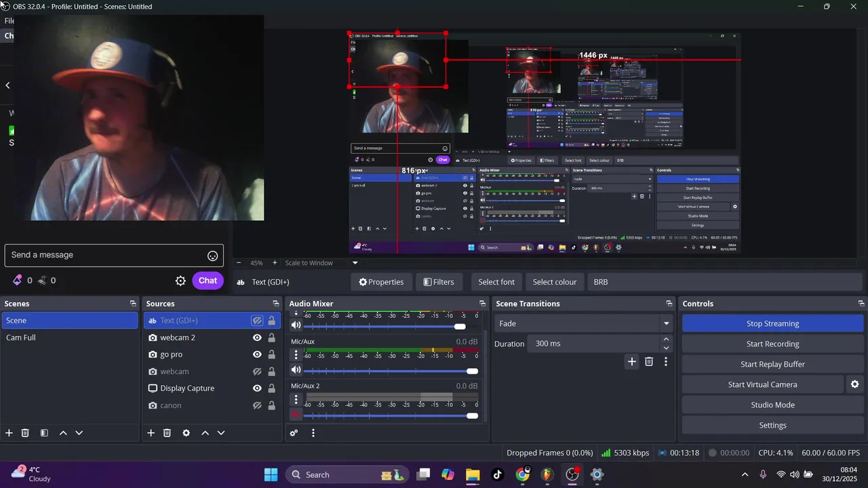The image size is (868, 488).
Task: Add a new scene with the plus icon
Action: 9,432
